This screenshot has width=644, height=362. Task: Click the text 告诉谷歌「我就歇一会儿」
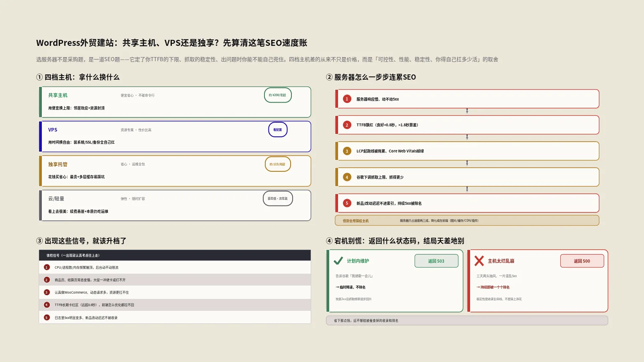(354, 276)
